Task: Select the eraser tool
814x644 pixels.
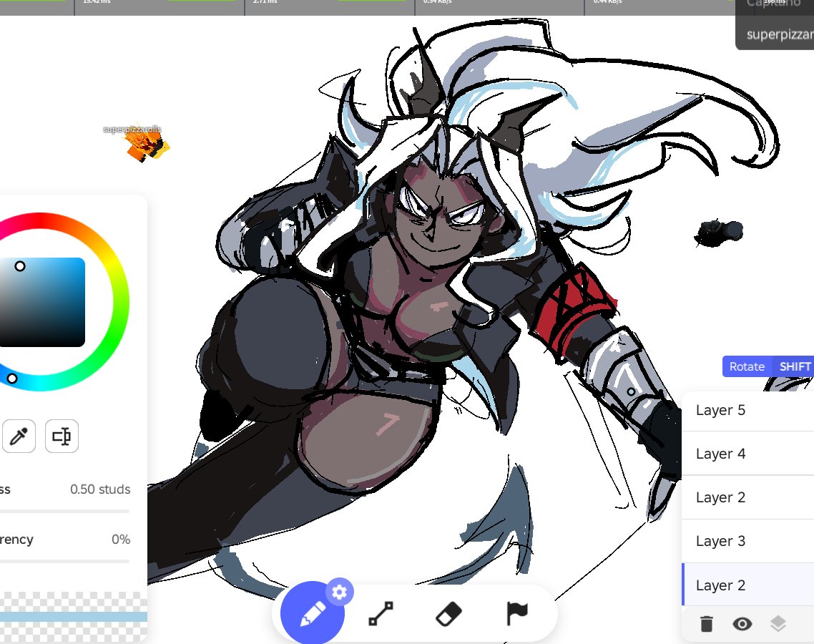Action: 448,614
